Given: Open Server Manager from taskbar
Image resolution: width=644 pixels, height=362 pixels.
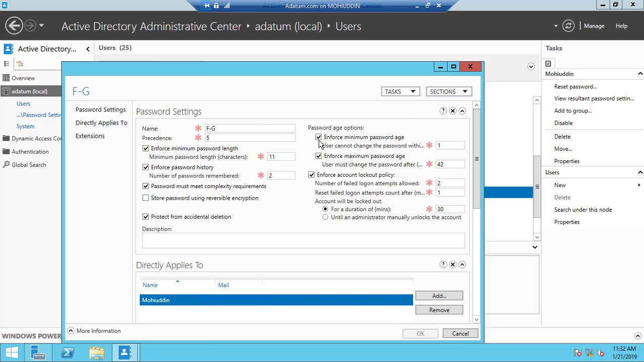Looking at the screenshot, I should (38, 353).
